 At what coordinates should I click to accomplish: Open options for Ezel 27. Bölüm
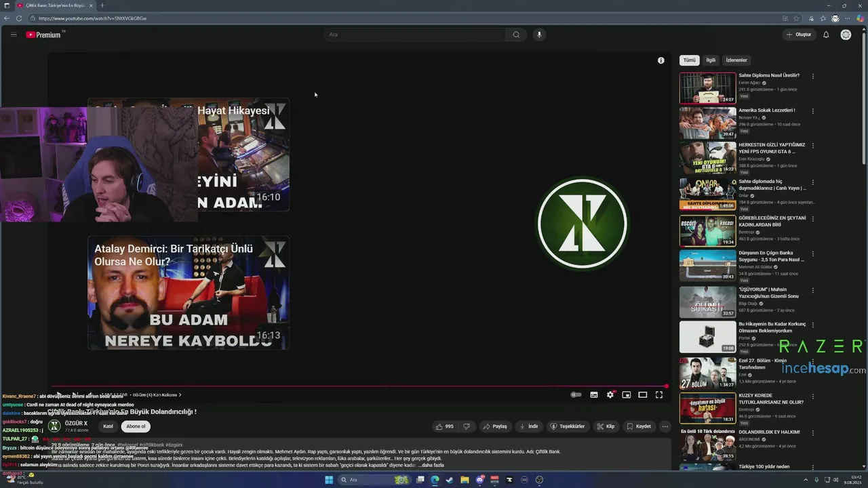[812, 361]
